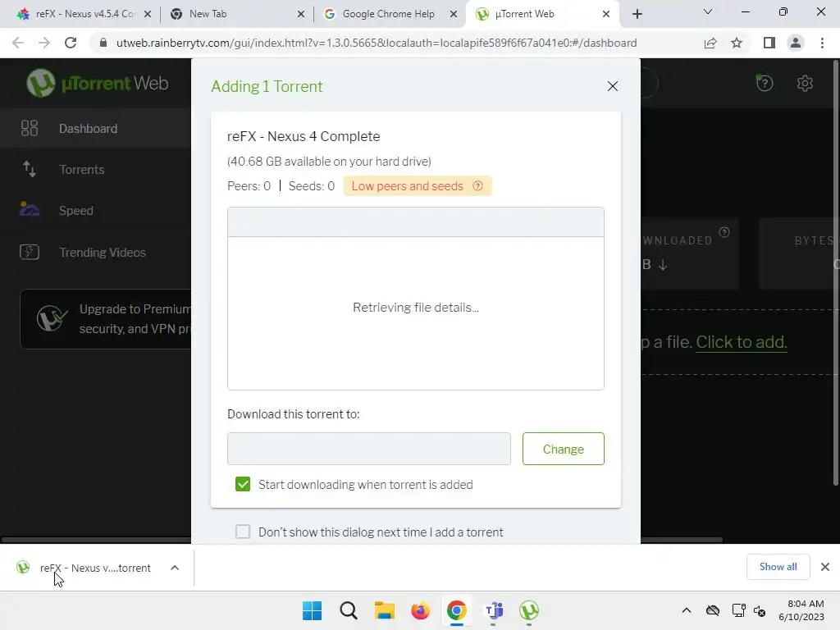Click the Downloaded stat help icon
This screenshot has width=840, height=630.
(724, 232)
